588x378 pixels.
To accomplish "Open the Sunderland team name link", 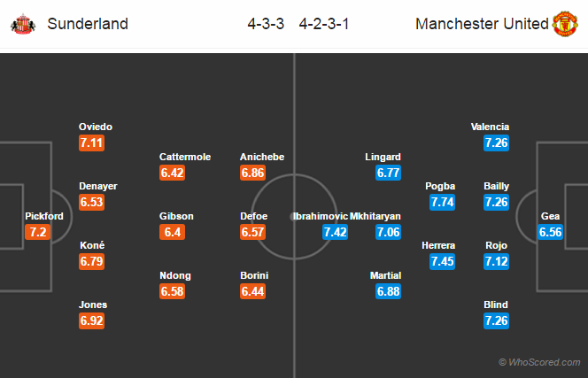I will (88, 24).
